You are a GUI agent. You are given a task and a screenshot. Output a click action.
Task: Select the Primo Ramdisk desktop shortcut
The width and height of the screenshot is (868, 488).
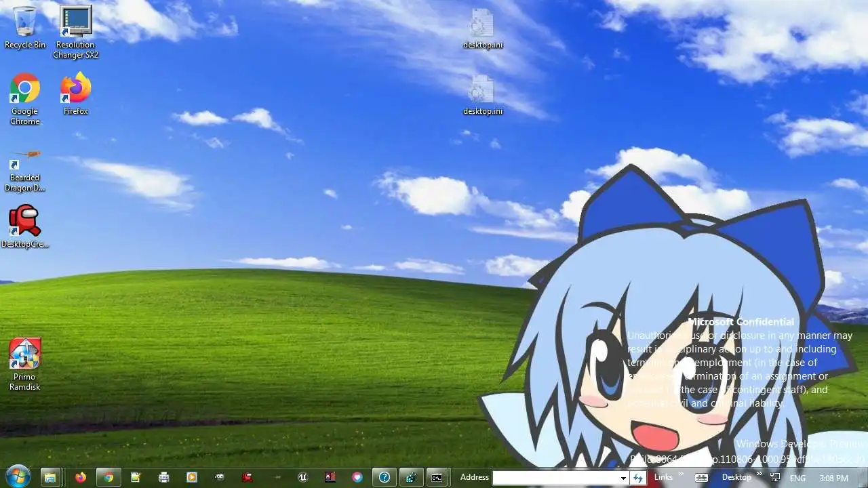click(x=25, y=365)
